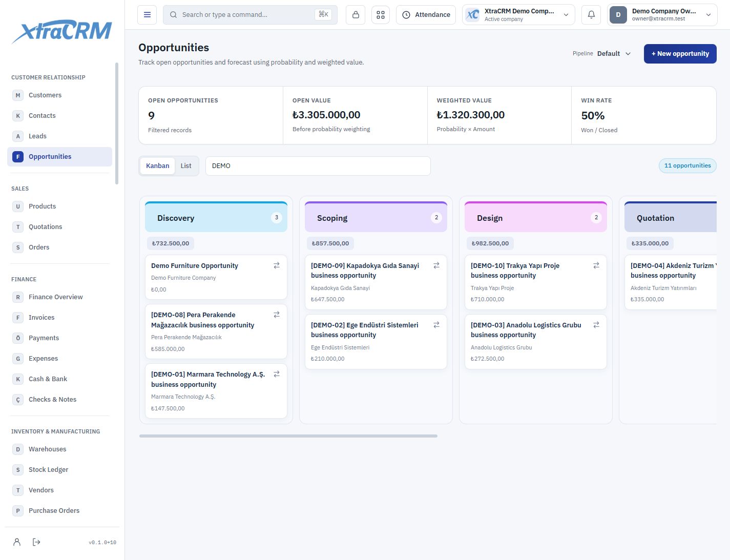Focus the filter field containing DEMO
Image resolution: width=730 pixels, height=560 pixels.
(318, 166)
